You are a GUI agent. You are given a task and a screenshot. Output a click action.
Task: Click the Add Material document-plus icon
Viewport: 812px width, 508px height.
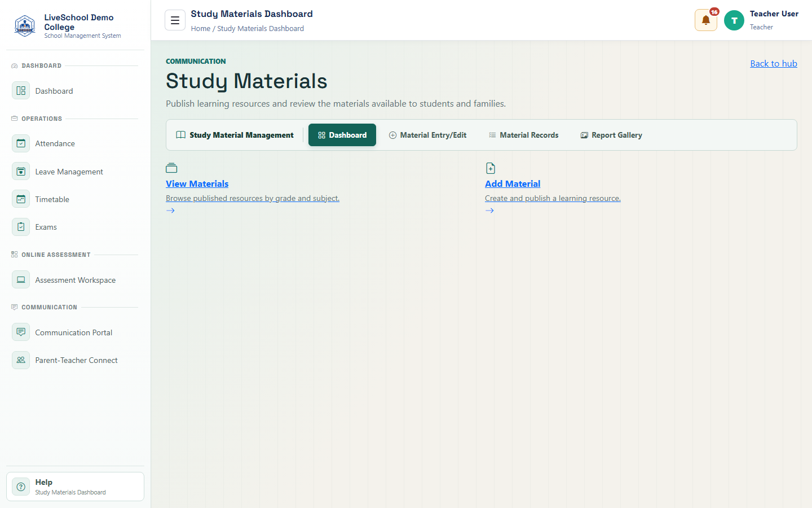491,168
